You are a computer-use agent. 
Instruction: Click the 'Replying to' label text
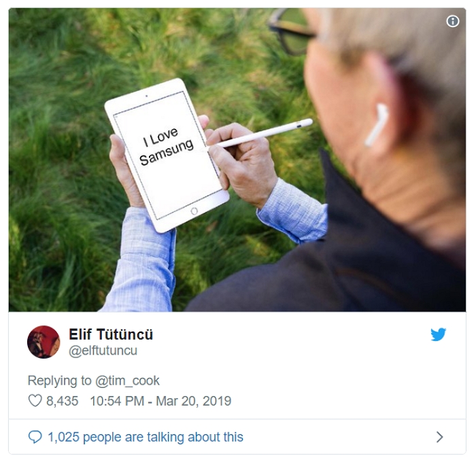tap(60, 380)
